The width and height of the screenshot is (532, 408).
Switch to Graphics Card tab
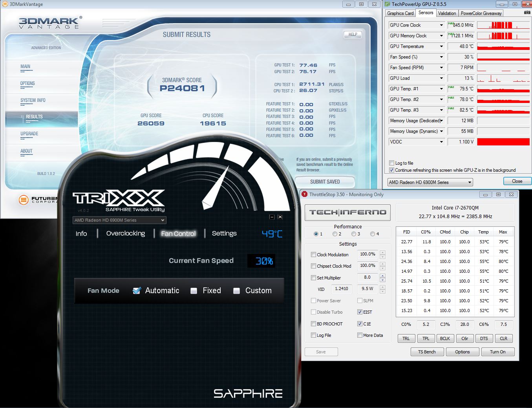400,13
